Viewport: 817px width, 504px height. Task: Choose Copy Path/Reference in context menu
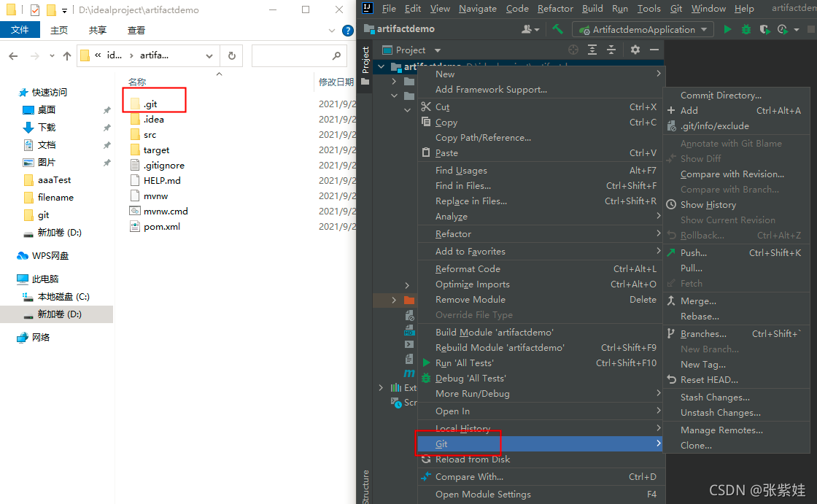[541, 138]
